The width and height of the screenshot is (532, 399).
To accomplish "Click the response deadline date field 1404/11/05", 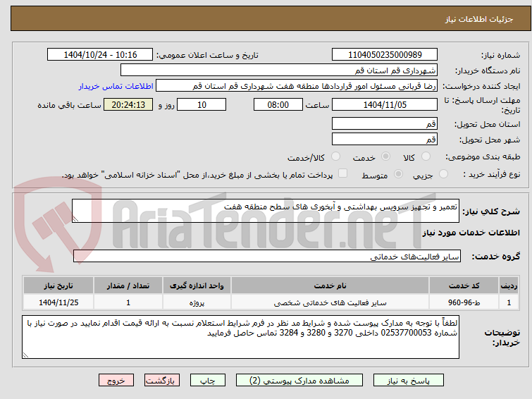I will click(385, 104).
